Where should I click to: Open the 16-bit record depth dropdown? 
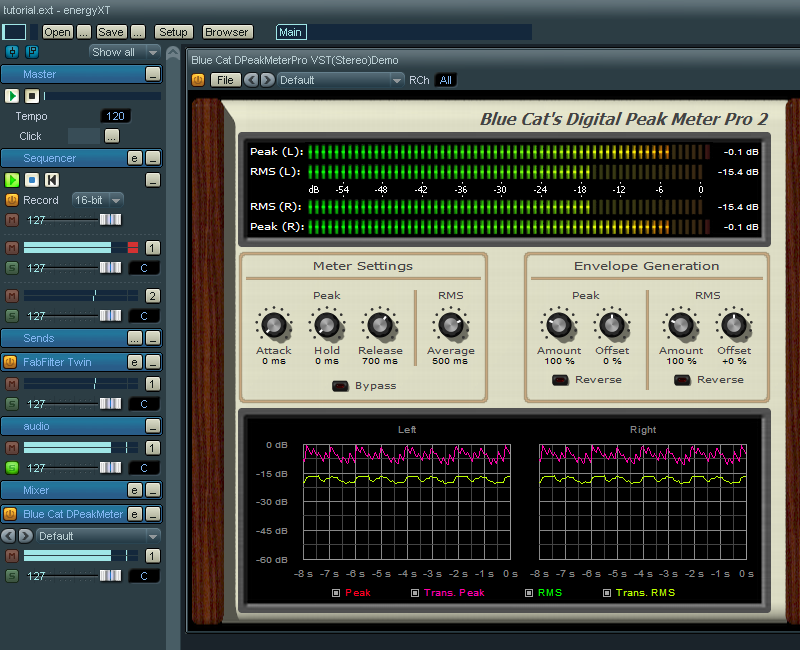tap(98, 200)
